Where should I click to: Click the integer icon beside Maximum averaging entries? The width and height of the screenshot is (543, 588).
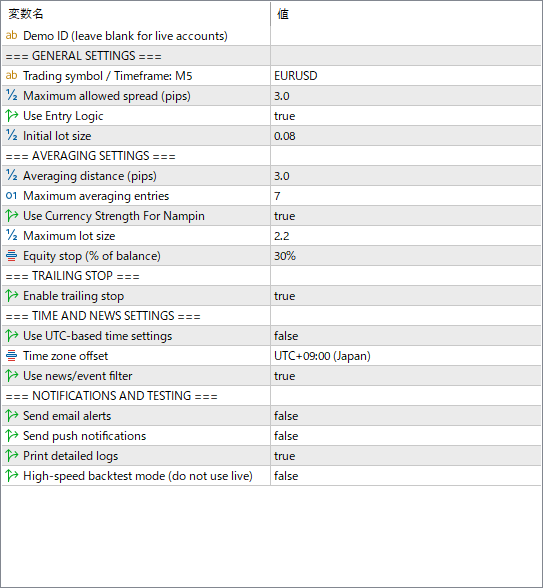tap(11, 196)
